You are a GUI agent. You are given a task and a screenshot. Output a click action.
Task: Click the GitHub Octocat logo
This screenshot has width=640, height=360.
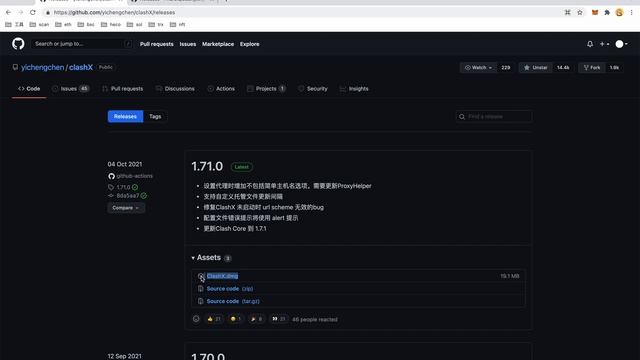point(18,44)
